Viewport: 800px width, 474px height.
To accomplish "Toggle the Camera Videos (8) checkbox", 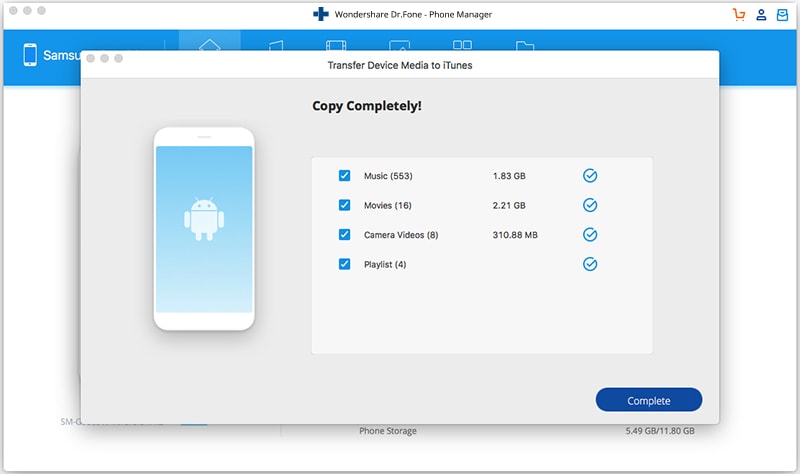I will (344, 235).
